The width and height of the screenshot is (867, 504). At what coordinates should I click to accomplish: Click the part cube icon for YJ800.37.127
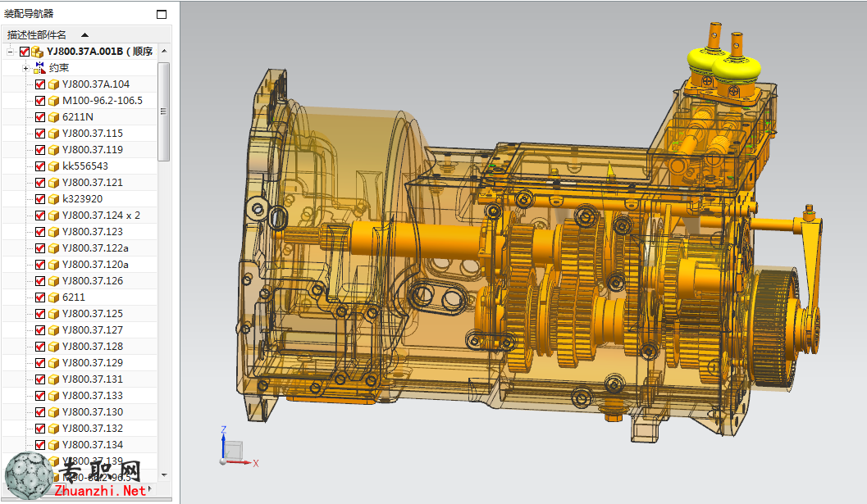[53, 330]
